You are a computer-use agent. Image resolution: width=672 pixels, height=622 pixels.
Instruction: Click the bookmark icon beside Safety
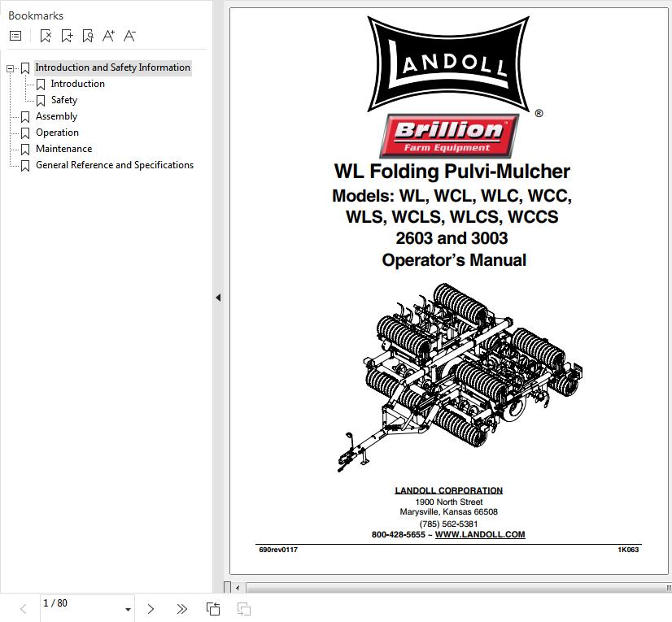(41, 101)
